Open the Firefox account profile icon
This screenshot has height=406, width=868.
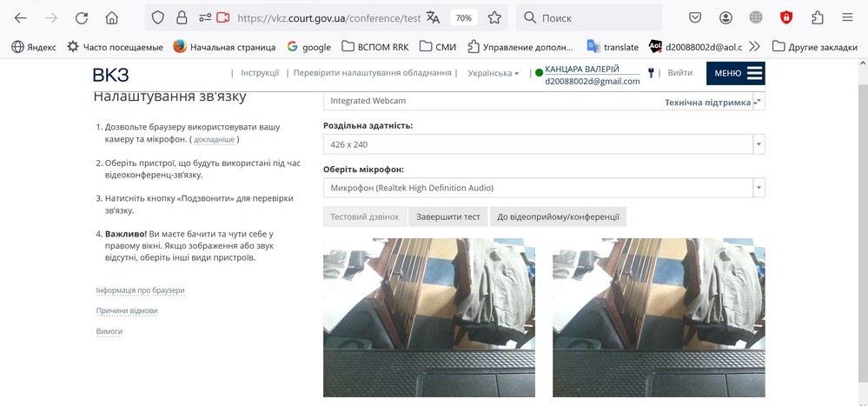tap(726, 17)
